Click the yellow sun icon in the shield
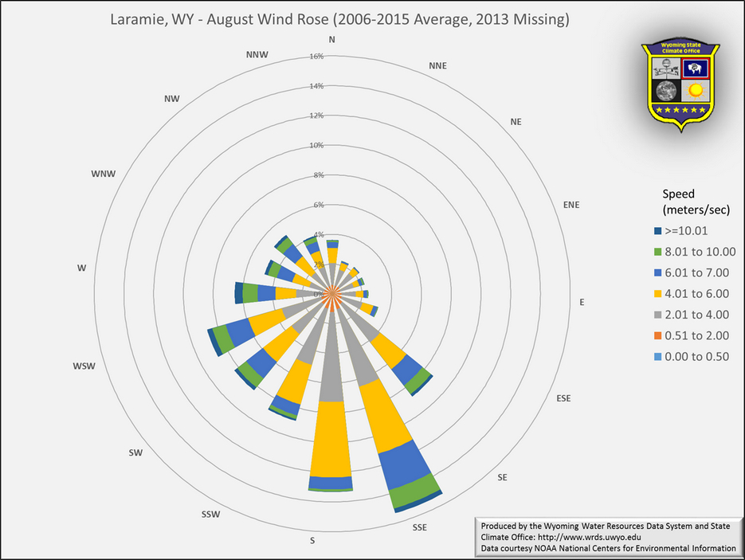Viewport: 745px width, 560px height. (x=696, y=90)
